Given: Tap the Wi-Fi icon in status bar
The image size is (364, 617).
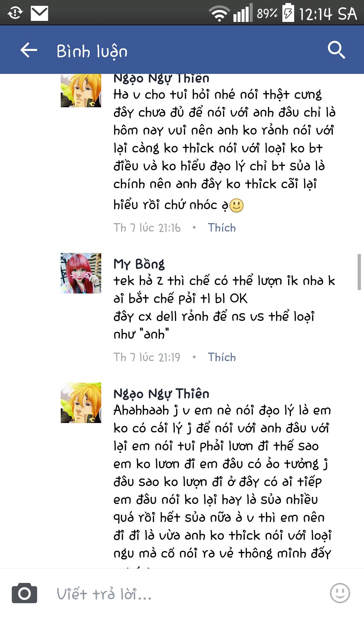Looking at the screenshot, I should 219,13.
